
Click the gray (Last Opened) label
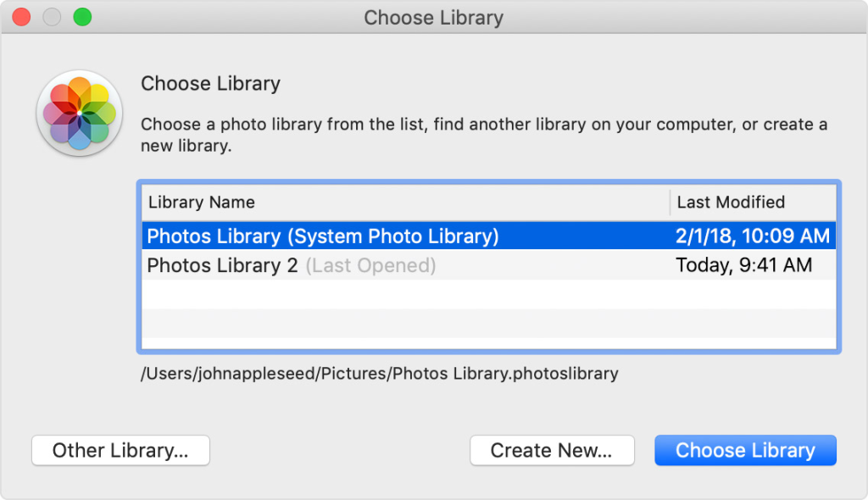coord(370,265)
